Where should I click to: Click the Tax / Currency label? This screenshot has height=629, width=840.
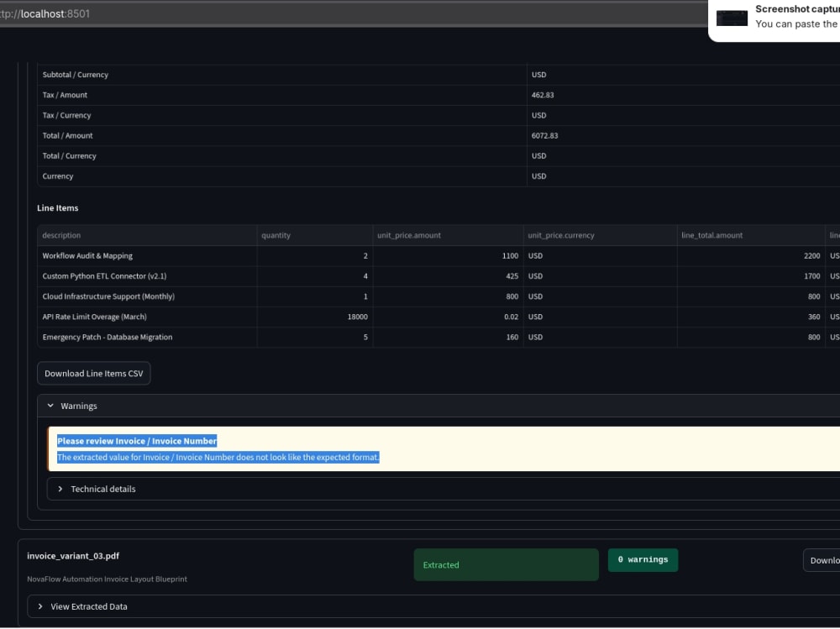click(x=66, y=115)
